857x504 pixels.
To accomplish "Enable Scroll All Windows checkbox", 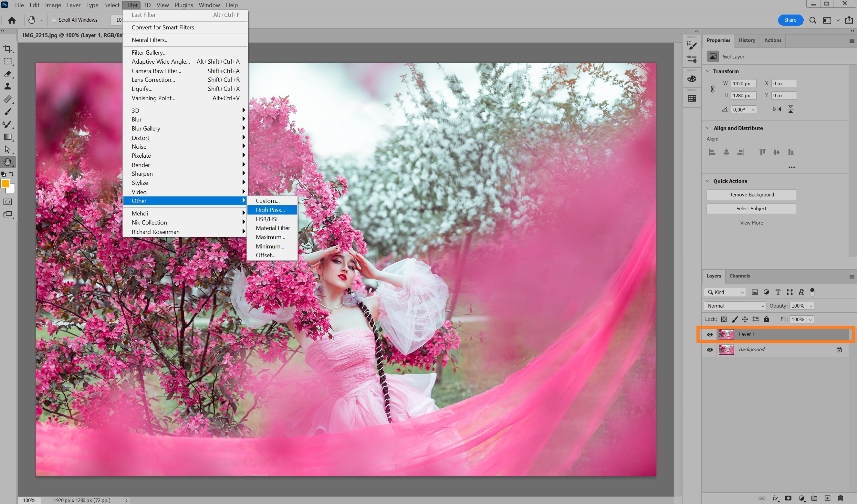I will pos(54,20).
